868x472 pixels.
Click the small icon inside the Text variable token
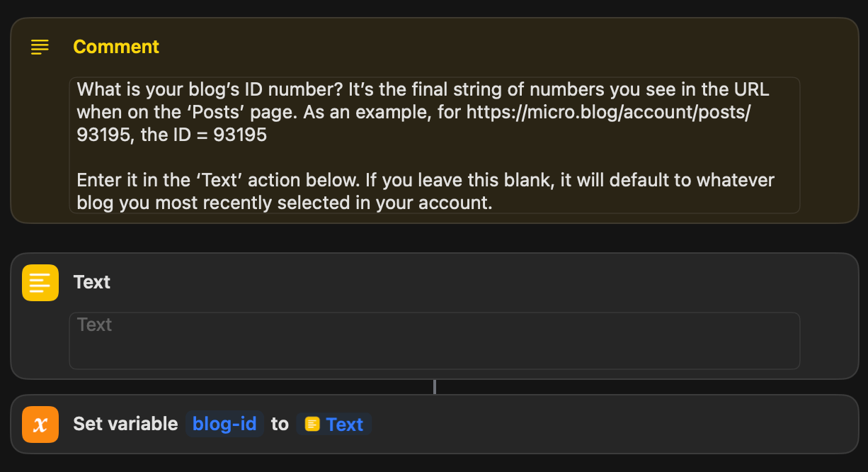click(x=312, y=424)
